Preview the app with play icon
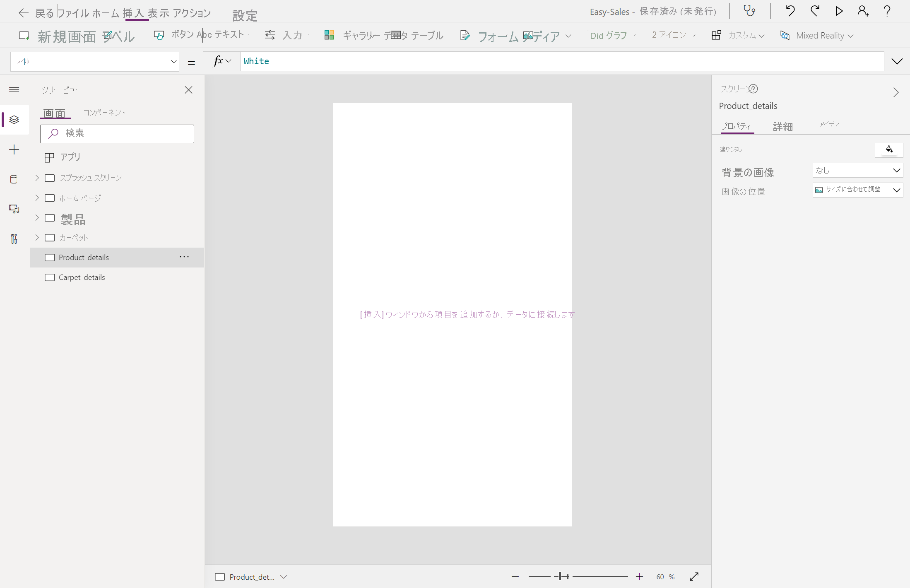Viewport: 910px width, 588px height. (839, 11)
